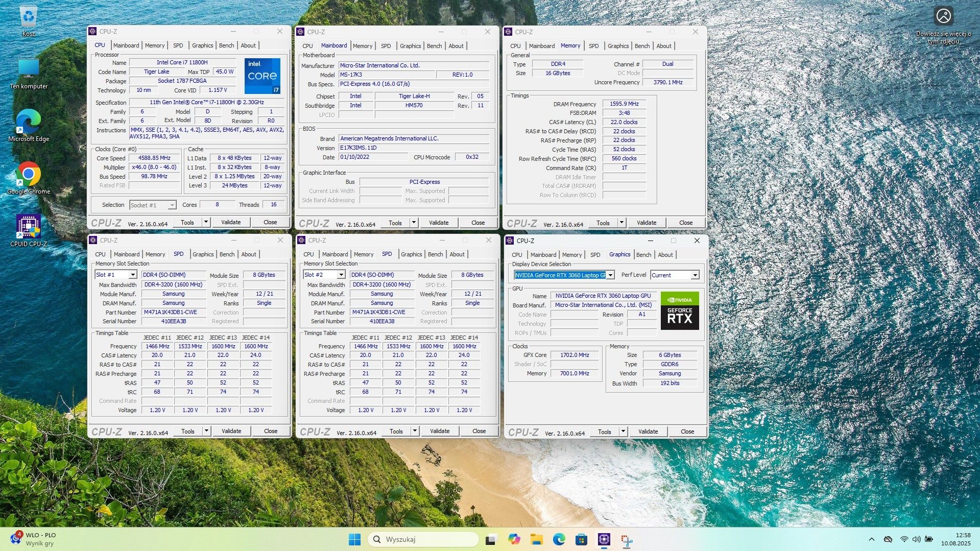Click the Core Speed value 4588.85 MHz
The width and height of the screenshot is (980, 551).
tap(155, 158)
